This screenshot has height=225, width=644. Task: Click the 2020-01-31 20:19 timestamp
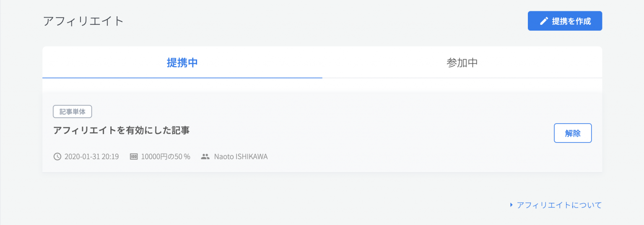(x=91, y=157)
